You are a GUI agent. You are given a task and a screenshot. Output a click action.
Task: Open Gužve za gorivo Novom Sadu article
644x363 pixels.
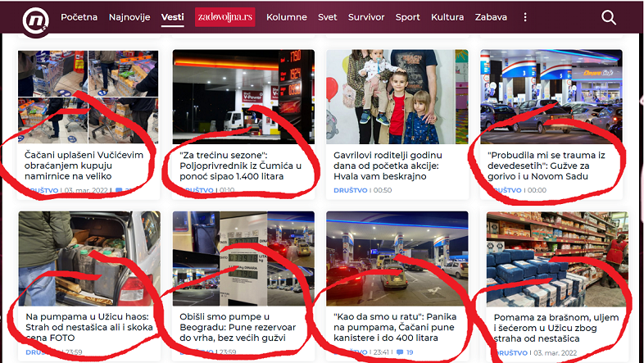coord(546,166)
